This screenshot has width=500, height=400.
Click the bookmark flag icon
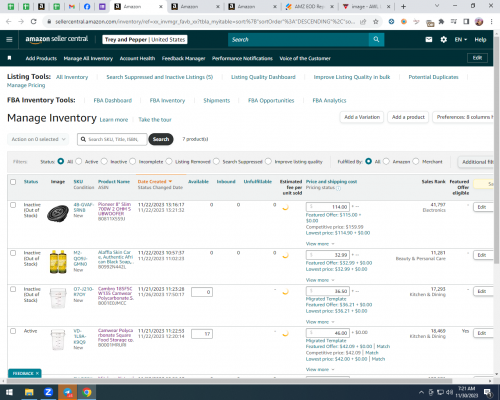pyautogui.click(x=9, y=58)
